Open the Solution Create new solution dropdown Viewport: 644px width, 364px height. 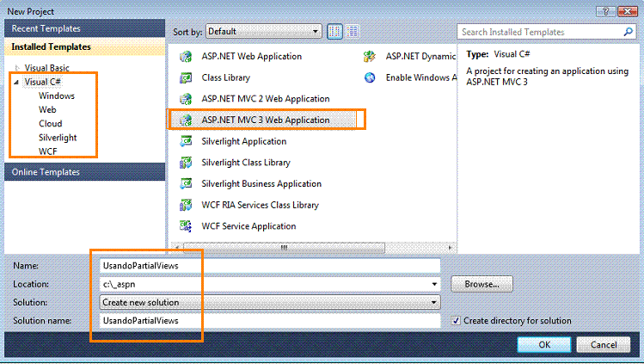270,302
